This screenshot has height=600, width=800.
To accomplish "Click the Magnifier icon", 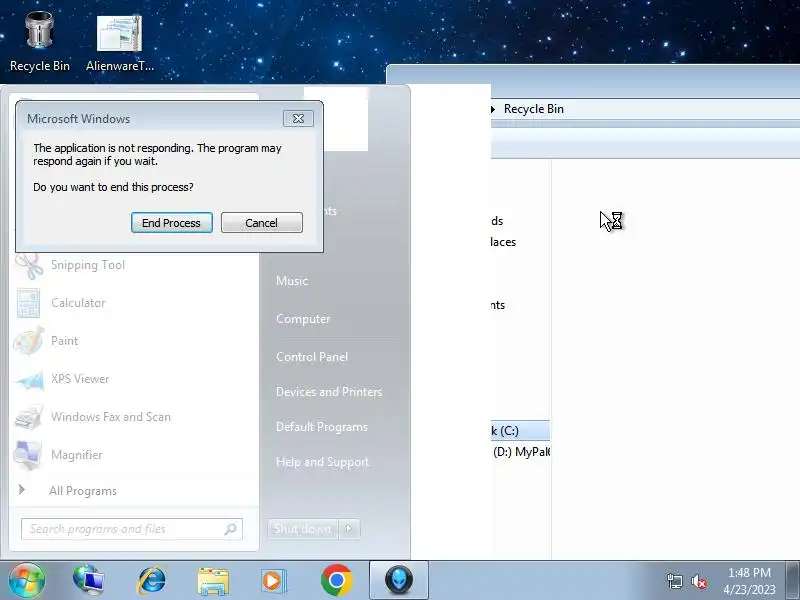I will coord(28,455).
